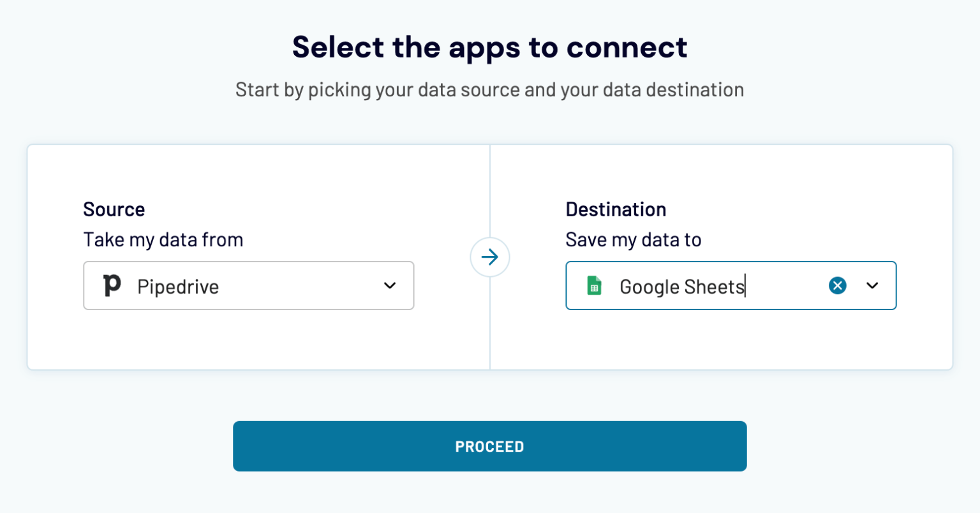This screenshot has height=513, width=980.
Task: Expand the Google Sheets selector chevron
Action: (872, 286)
